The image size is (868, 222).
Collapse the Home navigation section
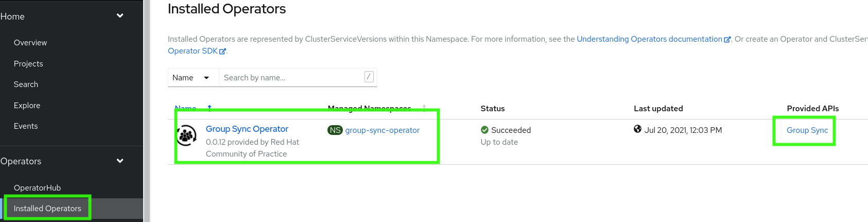click(120, 16)
